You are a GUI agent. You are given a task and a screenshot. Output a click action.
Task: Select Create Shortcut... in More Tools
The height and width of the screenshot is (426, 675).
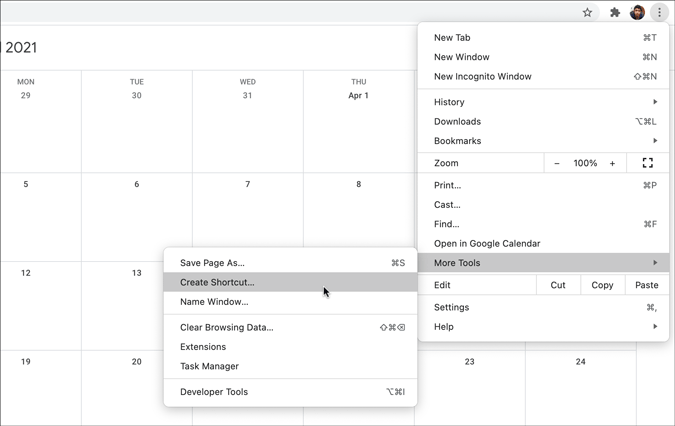(291, 282)
